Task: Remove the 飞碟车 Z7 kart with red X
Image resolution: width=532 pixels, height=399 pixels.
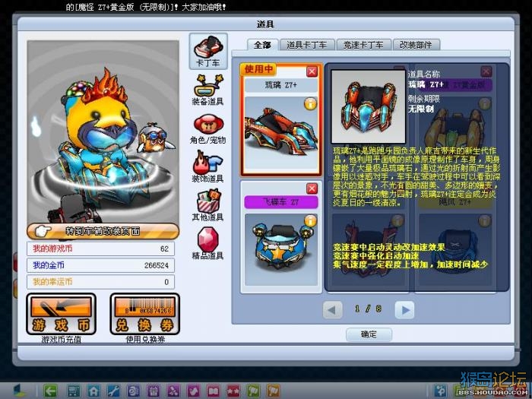Action: (312, 188)
